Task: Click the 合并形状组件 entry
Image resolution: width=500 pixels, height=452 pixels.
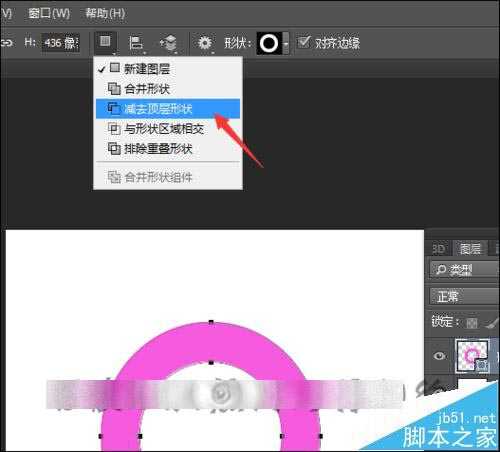Action: [168, 177]
